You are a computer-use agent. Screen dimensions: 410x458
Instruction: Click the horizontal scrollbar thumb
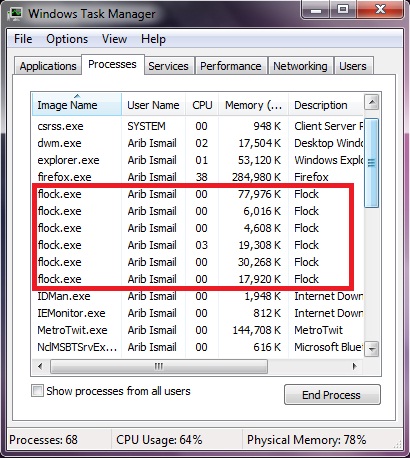coord(159,367)
